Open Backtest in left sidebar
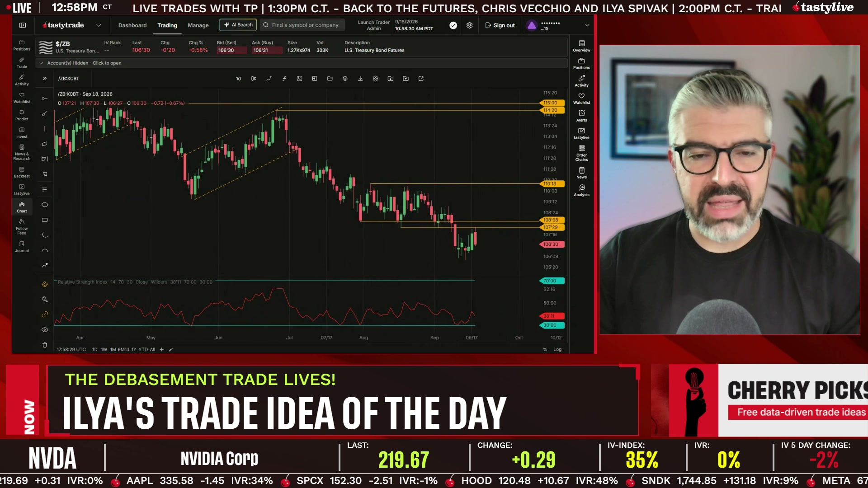The width and height of the screenshot is (868, 488). pos(22,172)
